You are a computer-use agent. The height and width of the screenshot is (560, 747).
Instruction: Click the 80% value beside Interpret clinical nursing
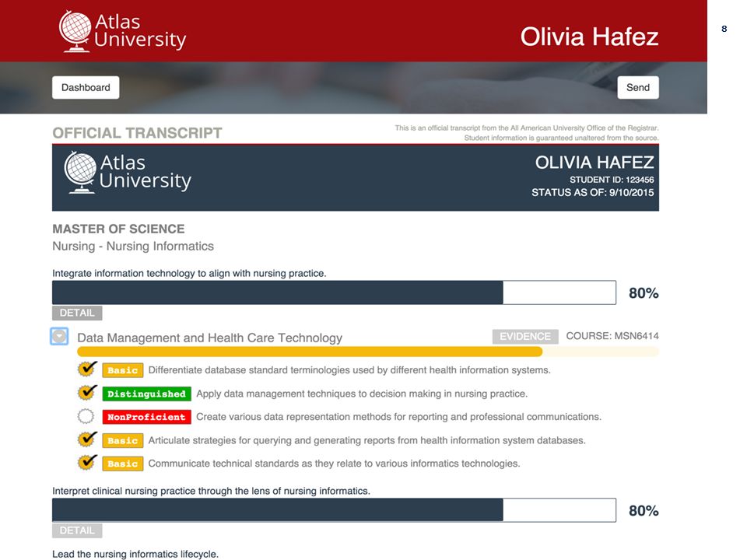644,510
